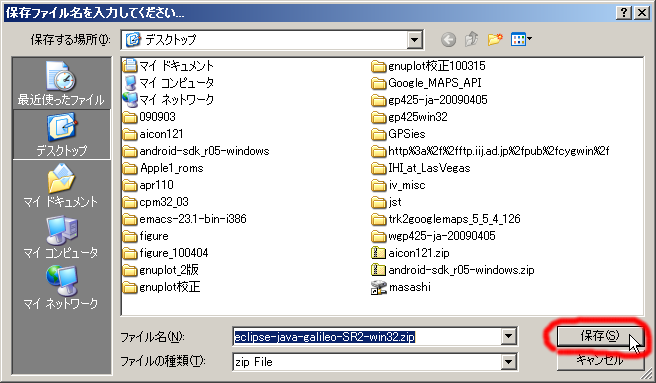Click the Back navigation arrow icon

pos(448,40)
